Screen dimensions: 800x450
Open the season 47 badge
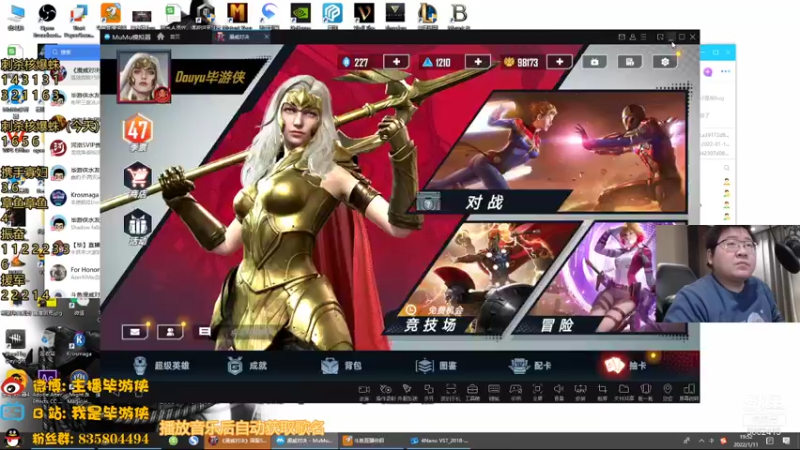coord(138,132)
